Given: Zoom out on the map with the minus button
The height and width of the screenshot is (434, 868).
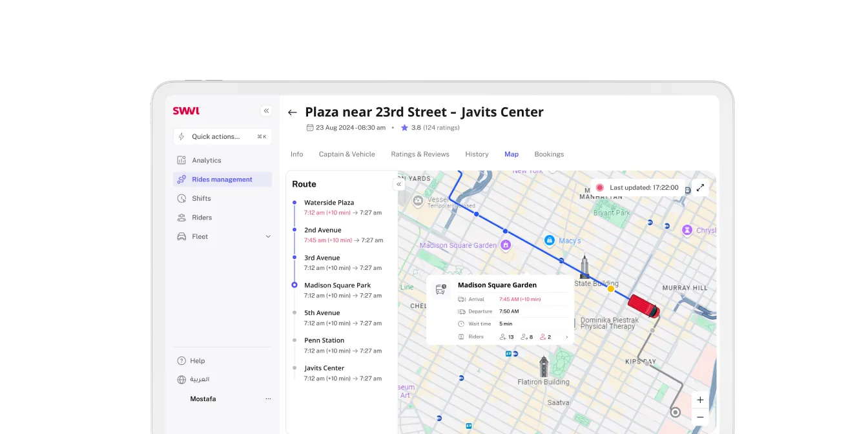Looking at the screenshot, I should click(700, 417).
